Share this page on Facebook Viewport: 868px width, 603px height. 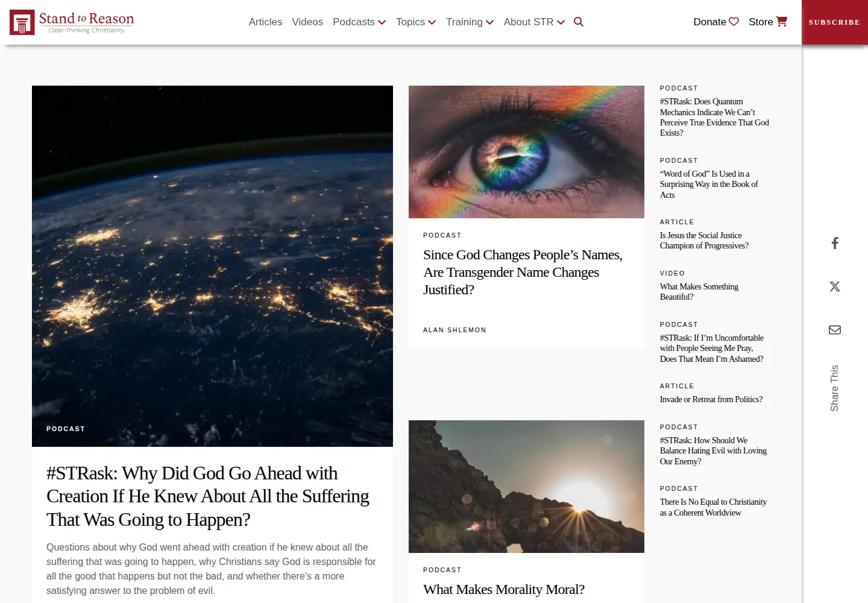(x=835, y=243)
